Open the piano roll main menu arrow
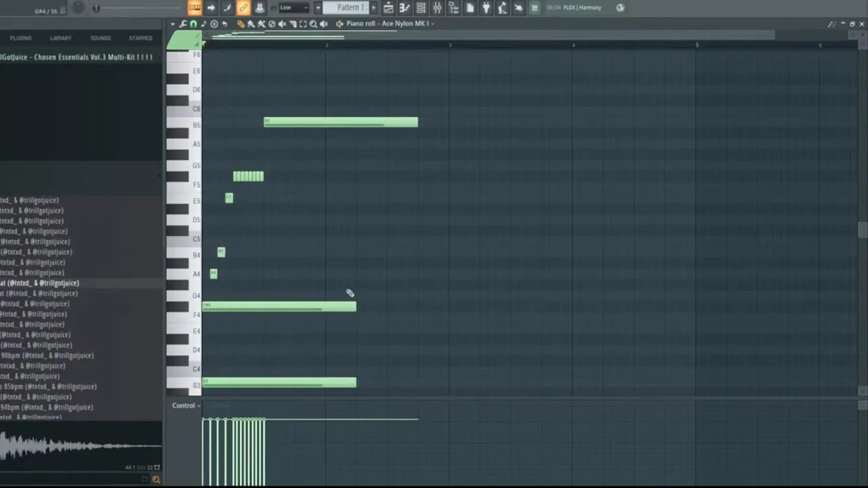The image size is (868, 488). 173,24
